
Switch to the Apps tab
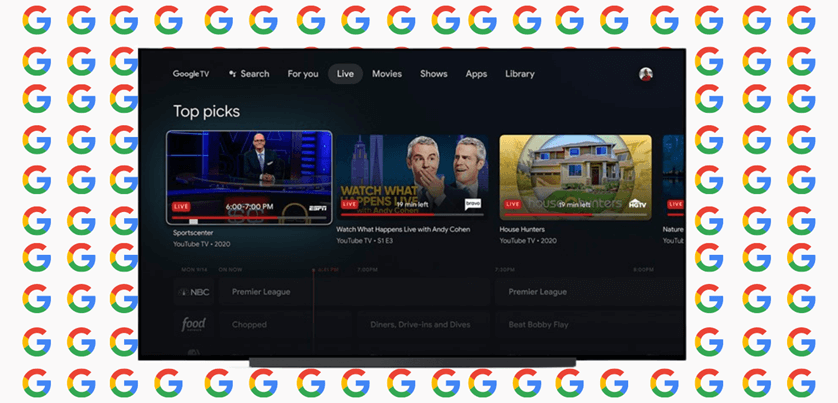click(476, 74)
